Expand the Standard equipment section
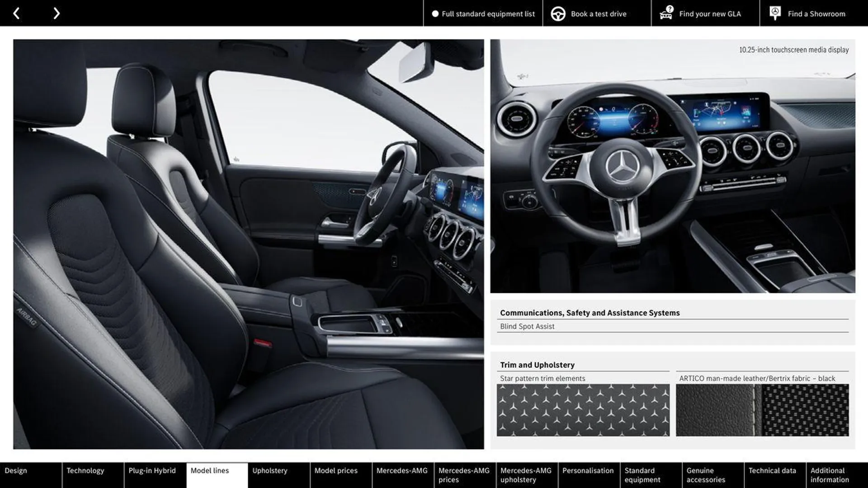This screenshot has height=488, width=868. point(650,475)
